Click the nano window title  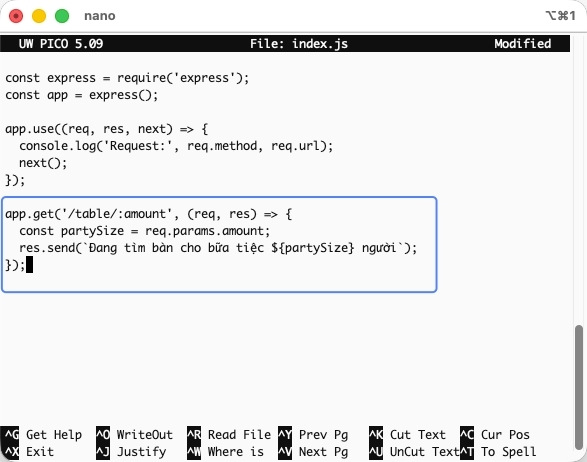tap(100, 16)
